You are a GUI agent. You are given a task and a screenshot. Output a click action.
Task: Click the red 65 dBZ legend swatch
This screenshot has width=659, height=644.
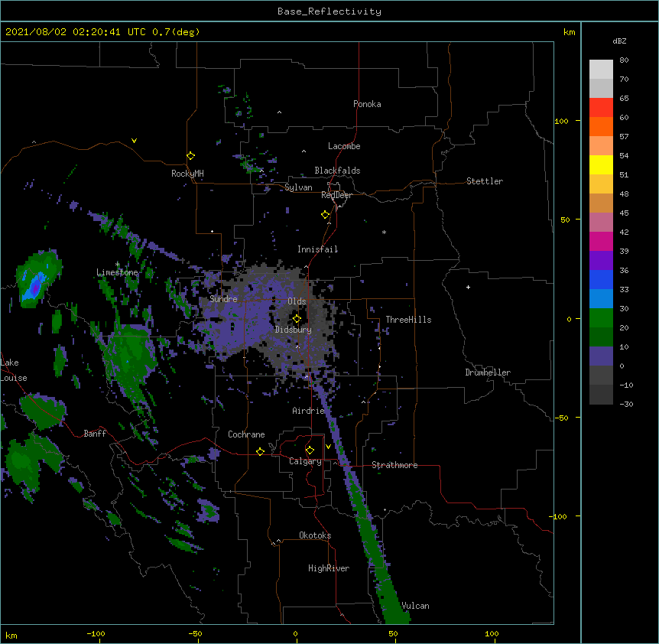click(x=601, y=108)
